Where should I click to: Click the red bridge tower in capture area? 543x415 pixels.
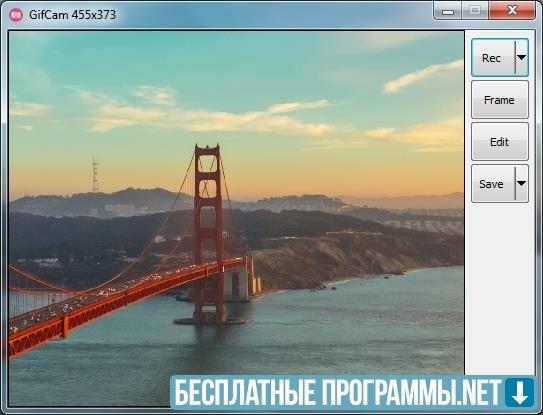(x=208, y=232)
